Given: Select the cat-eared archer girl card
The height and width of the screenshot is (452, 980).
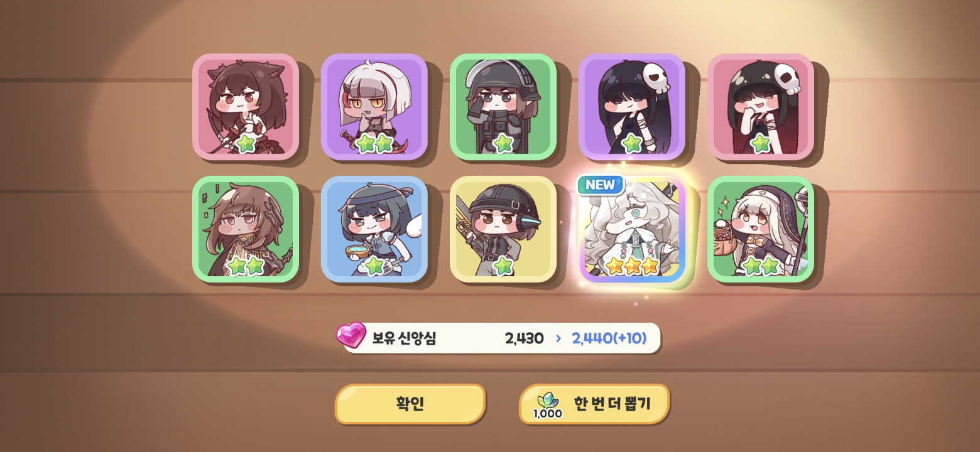Looking at the screenshot, I should 246,107.
